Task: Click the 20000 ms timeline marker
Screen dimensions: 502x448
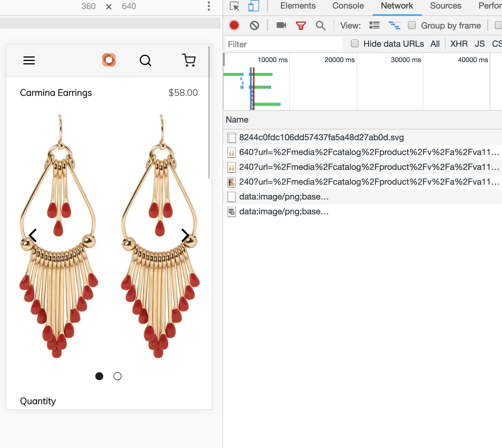Action: point(339,60)
